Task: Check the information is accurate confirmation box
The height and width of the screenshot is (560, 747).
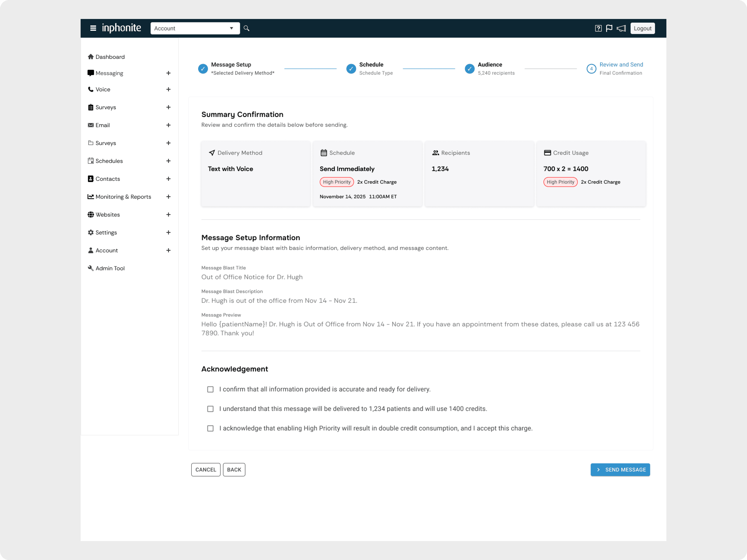Action: coord(210,389)
